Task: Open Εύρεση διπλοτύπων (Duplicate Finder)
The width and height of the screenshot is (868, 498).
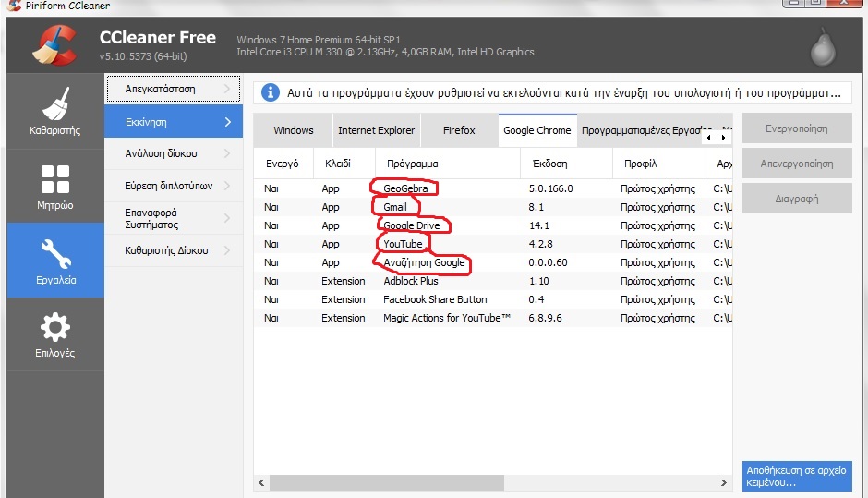Action: pos(174,186)
